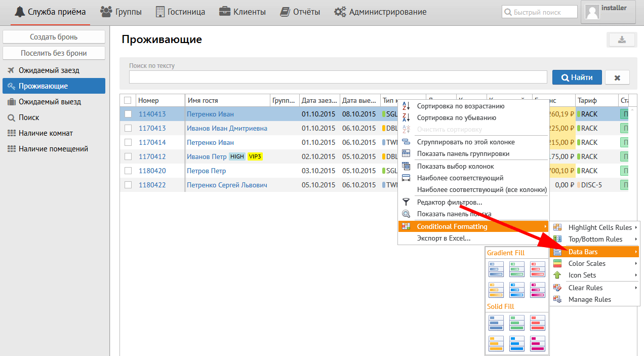Click the download icon above the table
The height and width of the screenshot is (356, 644).
621,40
